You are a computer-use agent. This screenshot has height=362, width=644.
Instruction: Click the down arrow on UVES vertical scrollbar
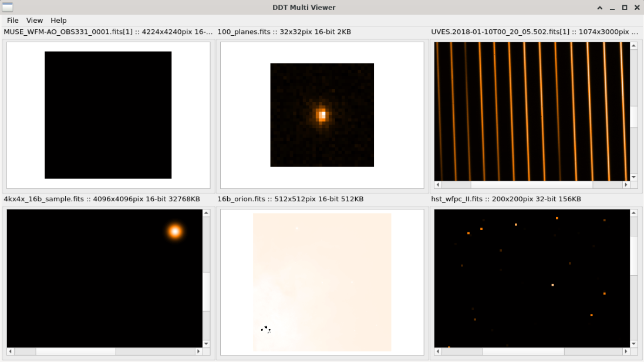[x=634, y=176]
